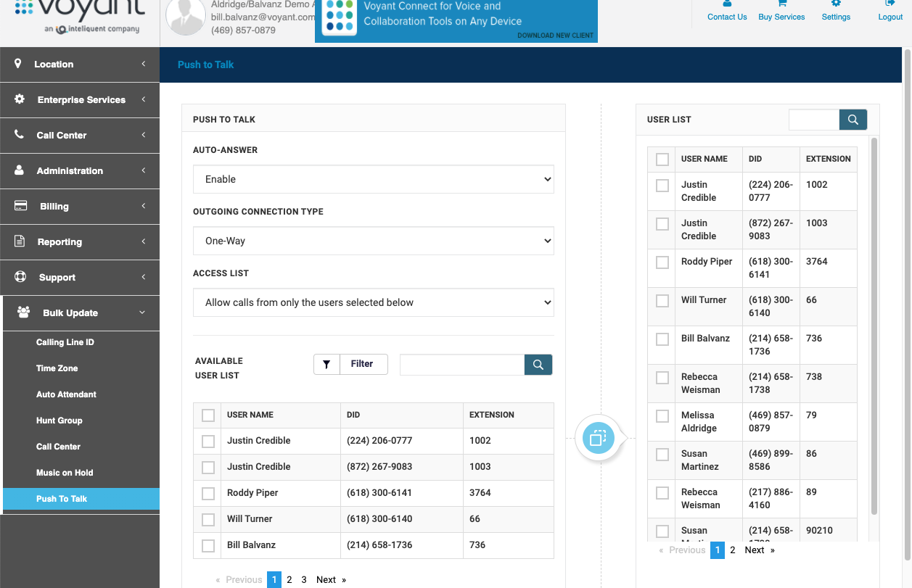912x588 pixels.
Task: Click the transfer users icon between lists
Action: (598, 438)
